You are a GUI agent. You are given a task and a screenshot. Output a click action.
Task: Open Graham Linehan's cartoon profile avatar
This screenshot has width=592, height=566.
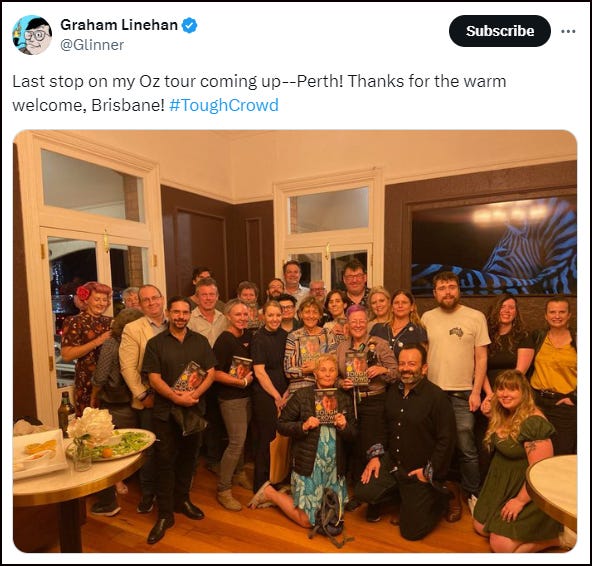(x=32, y=35)
